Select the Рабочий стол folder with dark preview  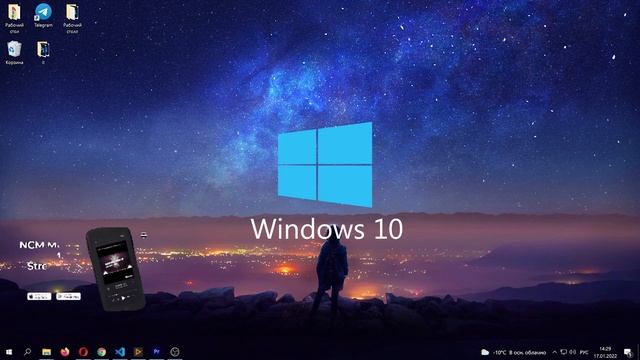pos(72,18)
